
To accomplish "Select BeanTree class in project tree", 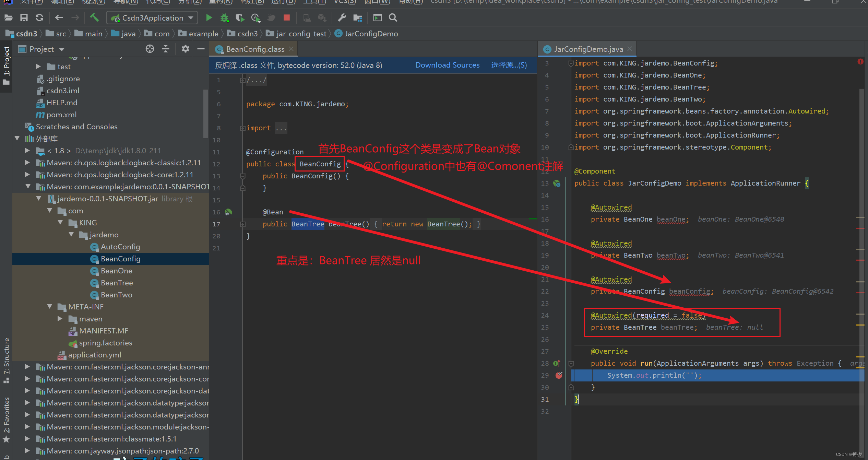I will pyautogui.click(x=117, y=283).
